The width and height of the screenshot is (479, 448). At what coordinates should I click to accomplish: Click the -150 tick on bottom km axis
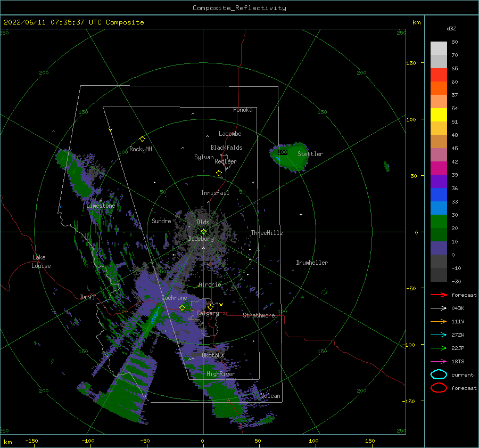(x=31, y=441)
